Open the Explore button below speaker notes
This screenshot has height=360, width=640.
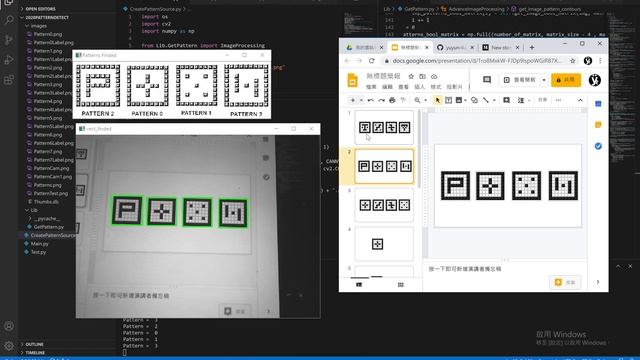[x=565, y=282]
